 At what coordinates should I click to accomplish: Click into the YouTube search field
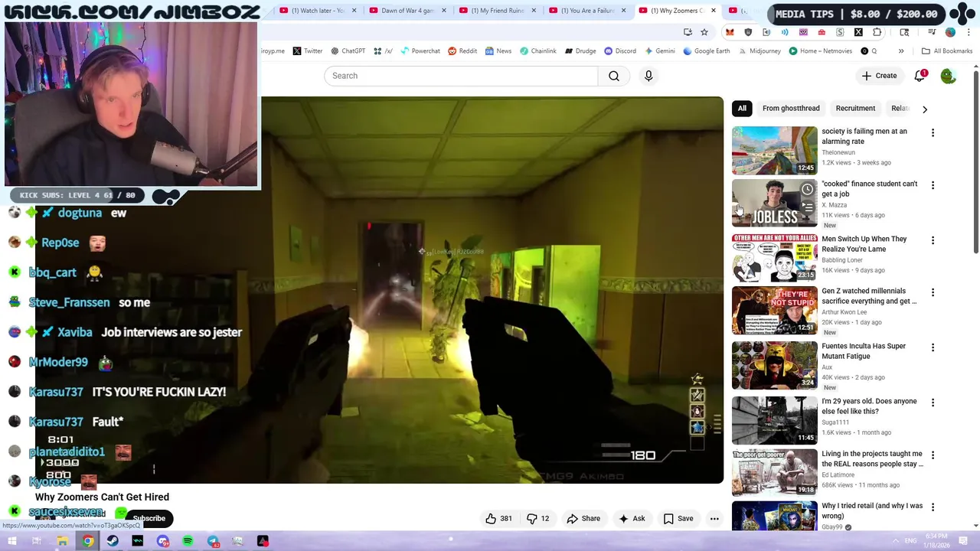point(461,76)
